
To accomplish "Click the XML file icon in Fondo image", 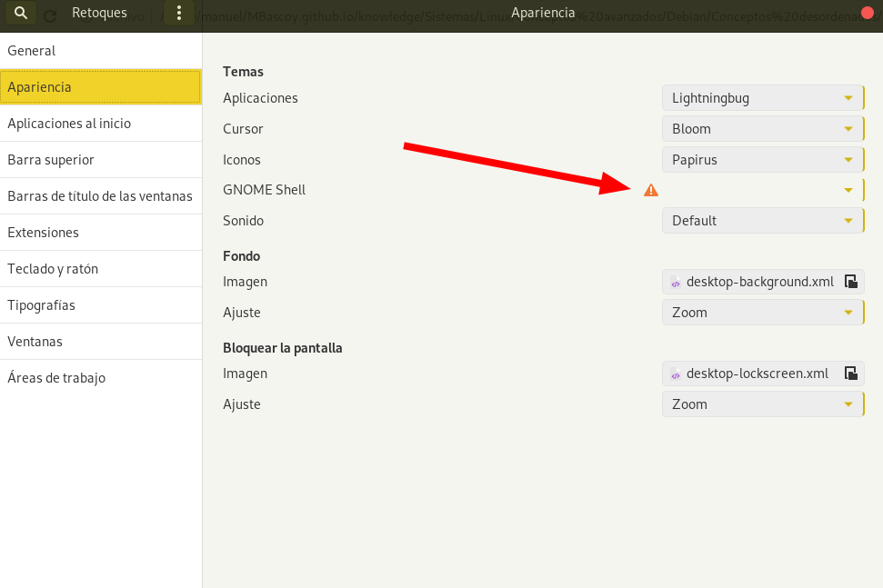I will coord(676,282).
